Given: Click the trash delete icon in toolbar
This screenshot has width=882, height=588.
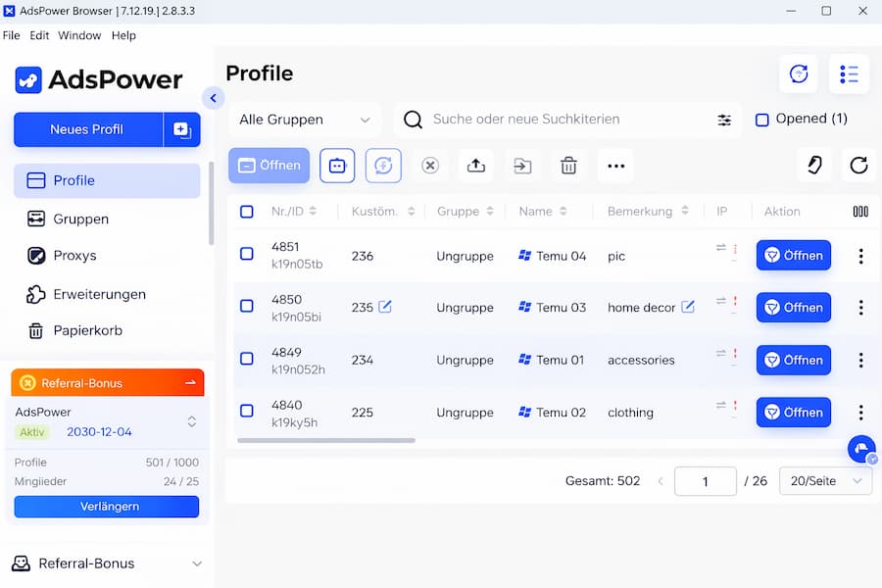Looking at the screenshot, I should coord(568,166).
